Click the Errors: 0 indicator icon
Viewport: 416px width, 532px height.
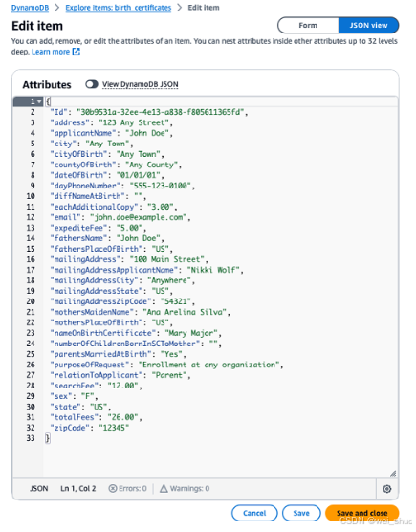(x=112, y=489)
